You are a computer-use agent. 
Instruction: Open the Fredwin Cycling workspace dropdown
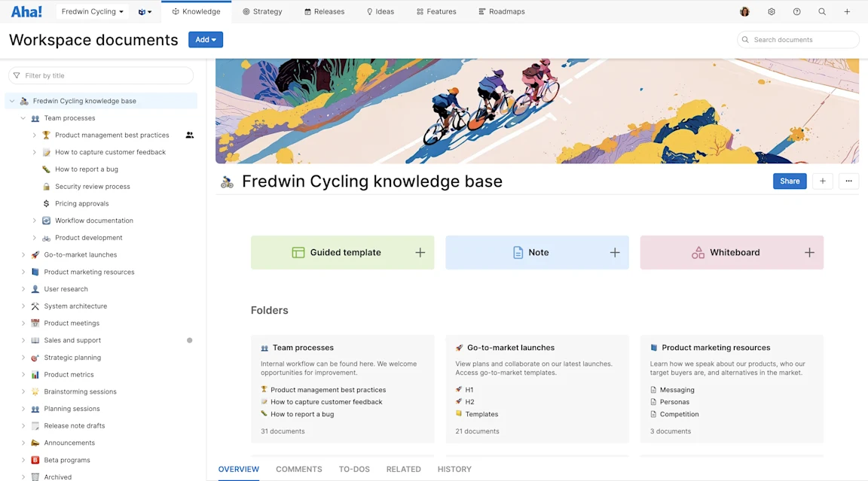click(x=91, y=11)
